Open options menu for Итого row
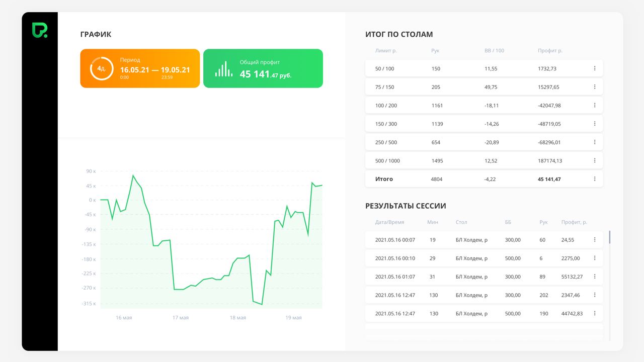644x362 pixels. 595,179
